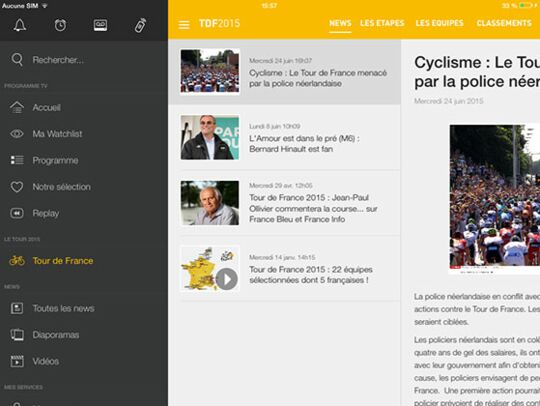Click the Ma Watchlist eye icon
540x406 pixels.
(17, 134)
